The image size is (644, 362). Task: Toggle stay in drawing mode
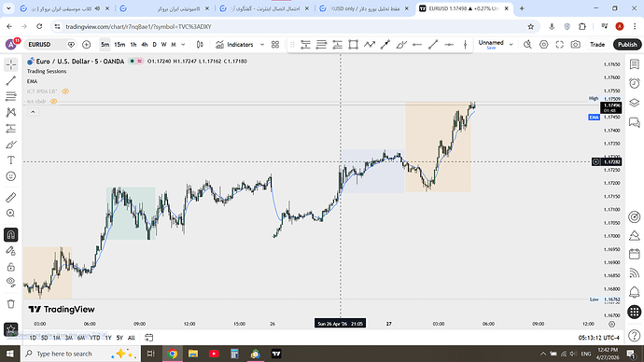(11, 251)
